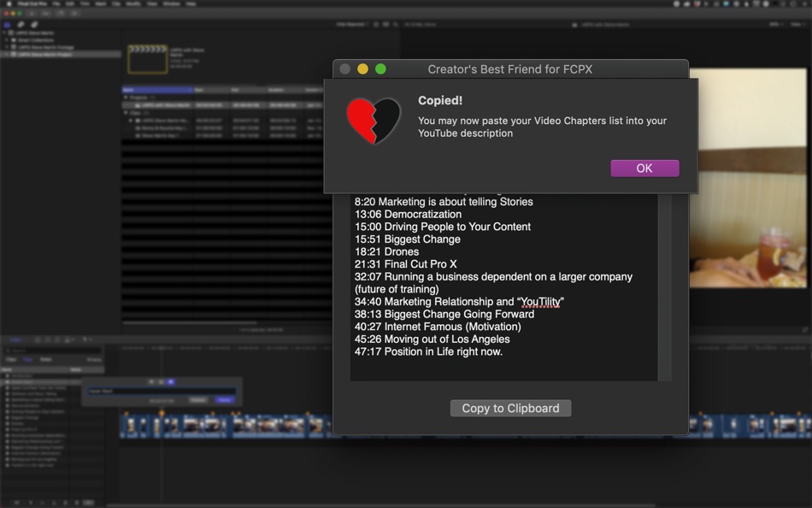Open the Window menu
Image resolution: width=812 pixels, height=508 pixels.
pos(172,3)
